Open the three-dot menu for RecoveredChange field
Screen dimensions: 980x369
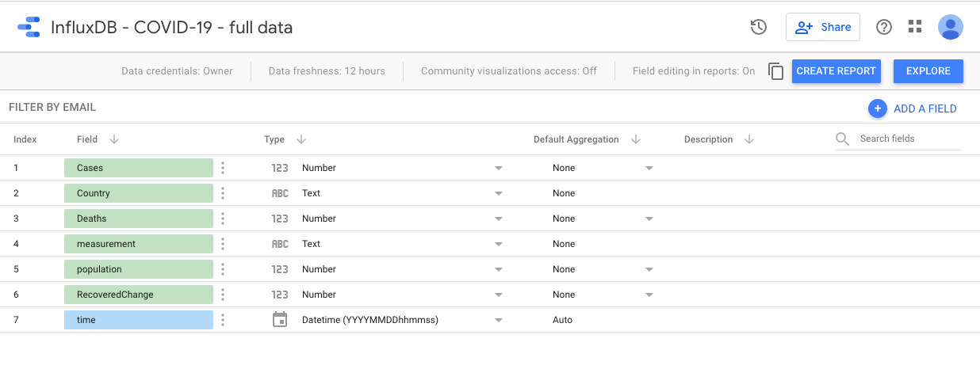(x=223, y=295)
